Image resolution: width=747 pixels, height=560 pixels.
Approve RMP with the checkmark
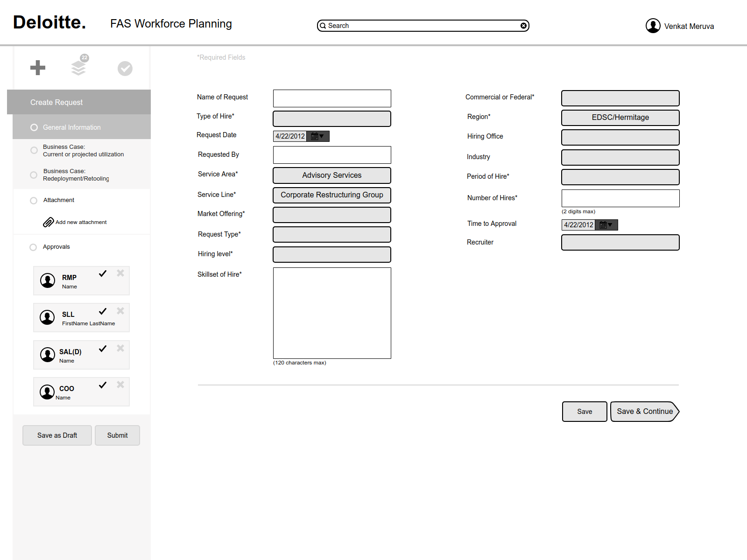[x=103, y=273]
